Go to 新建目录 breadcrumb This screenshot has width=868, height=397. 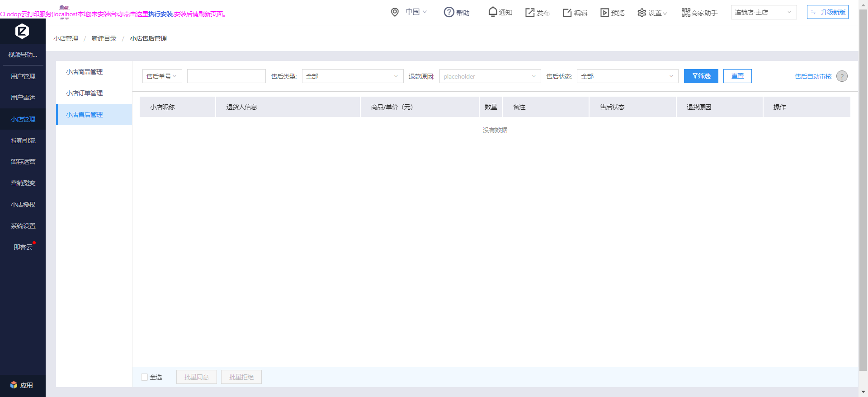click(104, 38)
